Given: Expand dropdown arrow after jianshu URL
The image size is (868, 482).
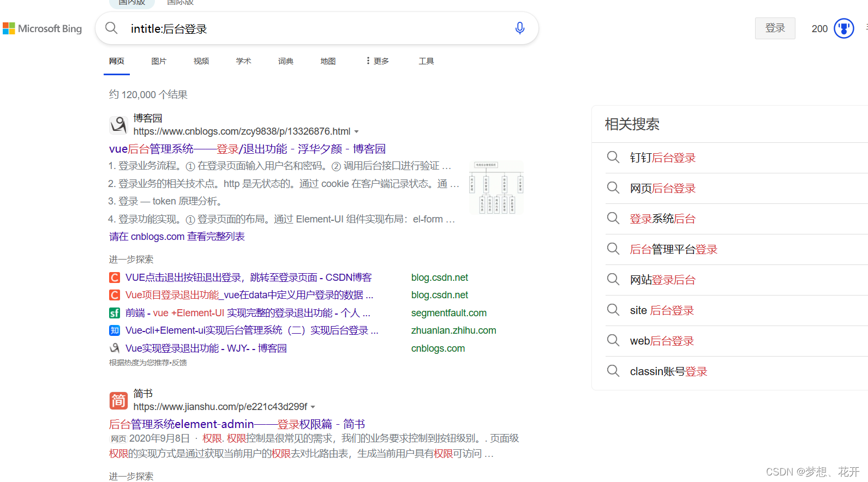Looking at the screenshot, I should 313,407.
